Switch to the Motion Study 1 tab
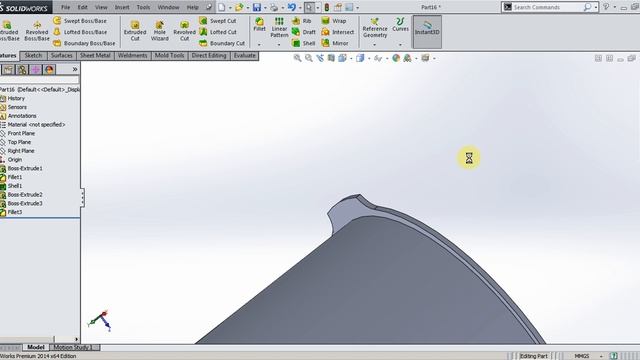 [74, 347]
